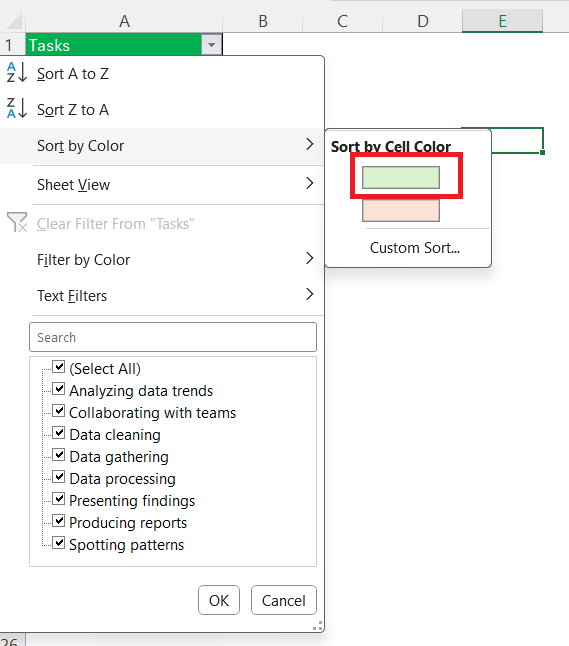The width and height of the screenshot is (569, 646).
Task: Toggle the Data gathering checkbox
Action: tap(59, 455)
